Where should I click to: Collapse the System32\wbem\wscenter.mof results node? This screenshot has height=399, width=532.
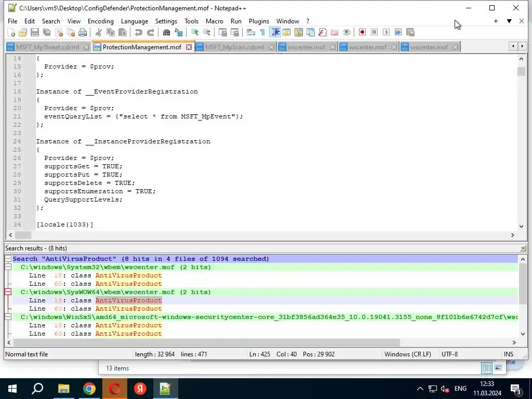(8, 267)
